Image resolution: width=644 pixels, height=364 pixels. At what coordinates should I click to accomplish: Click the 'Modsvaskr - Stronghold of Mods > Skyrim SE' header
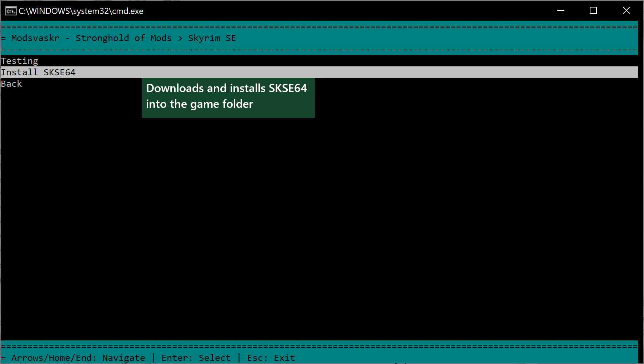[x=124, y=38]
